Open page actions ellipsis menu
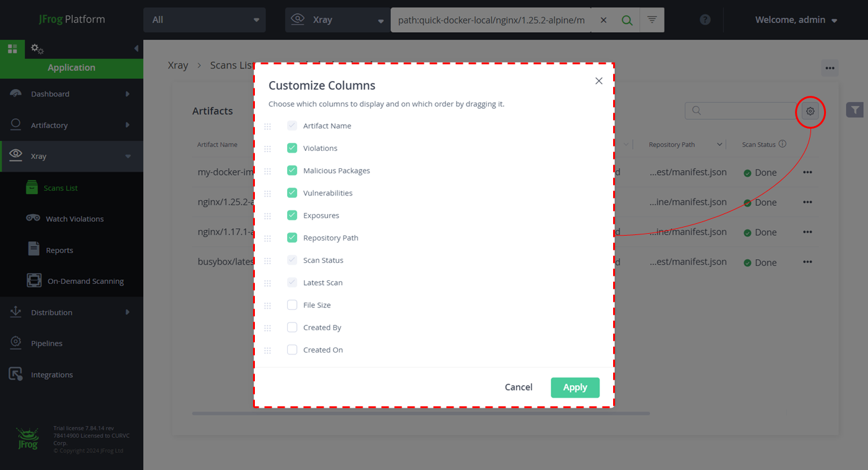 [x=830, y=68]
